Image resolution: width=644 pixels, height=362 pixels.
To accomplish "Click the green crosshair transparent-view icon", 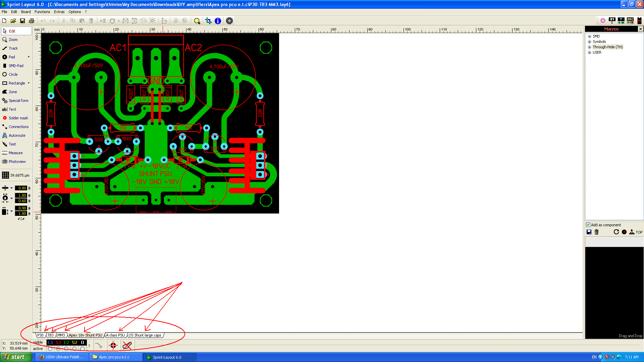I will coord(208,21).
